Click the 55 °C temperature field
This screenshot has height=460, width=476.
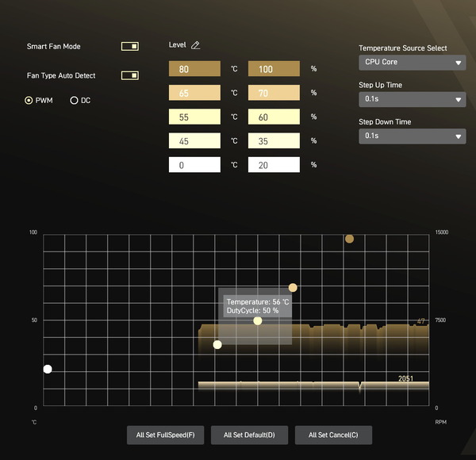[x=194, y=117]
